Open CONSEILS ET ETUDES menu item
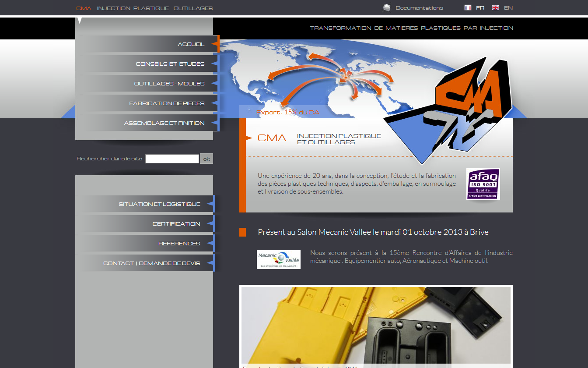The image size is (588, 368). 147,64
